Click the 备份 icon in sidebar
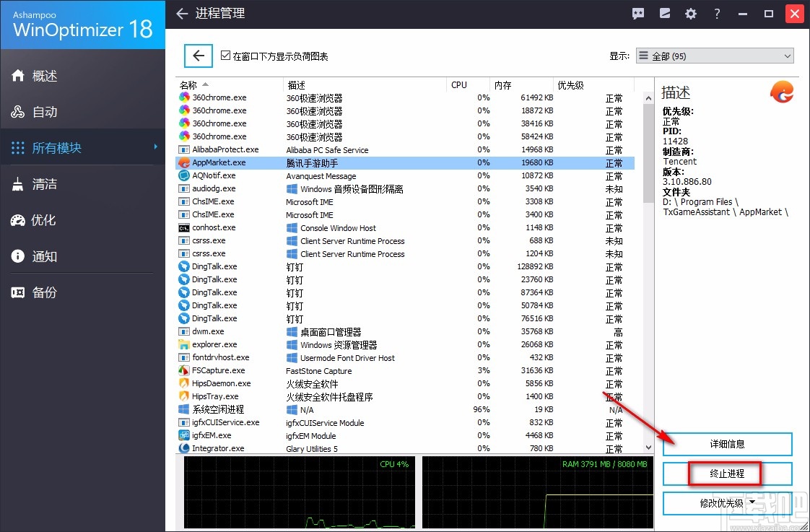Viewport: 810px width, 532px height. click(17, 293)
